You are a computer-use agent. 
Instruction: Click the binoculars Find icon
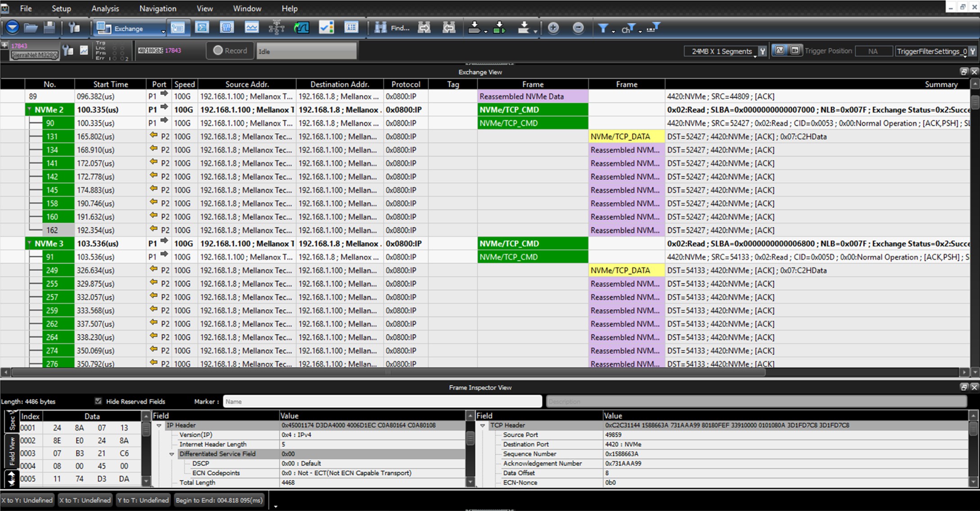tap(381, 28)
